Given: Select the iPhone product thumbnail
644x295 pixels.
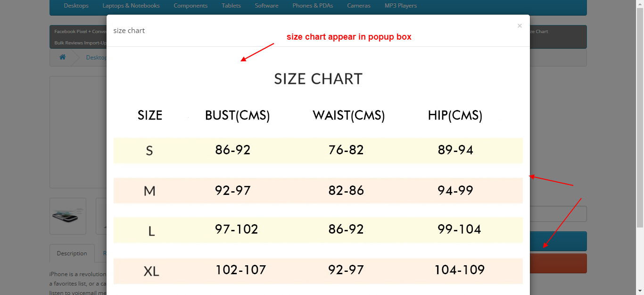Looking at the screenshot, I should click(x=67, y=216).
